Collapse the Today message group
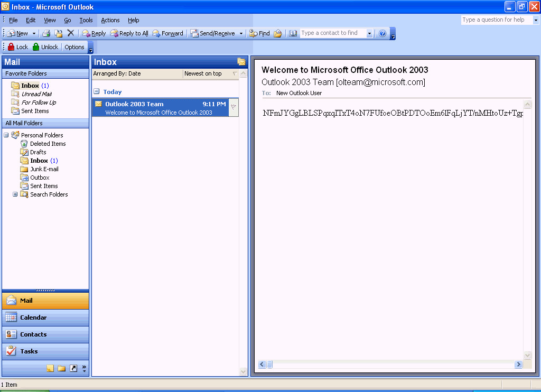This screenshot has height=392, width=541. pos(97,91)
